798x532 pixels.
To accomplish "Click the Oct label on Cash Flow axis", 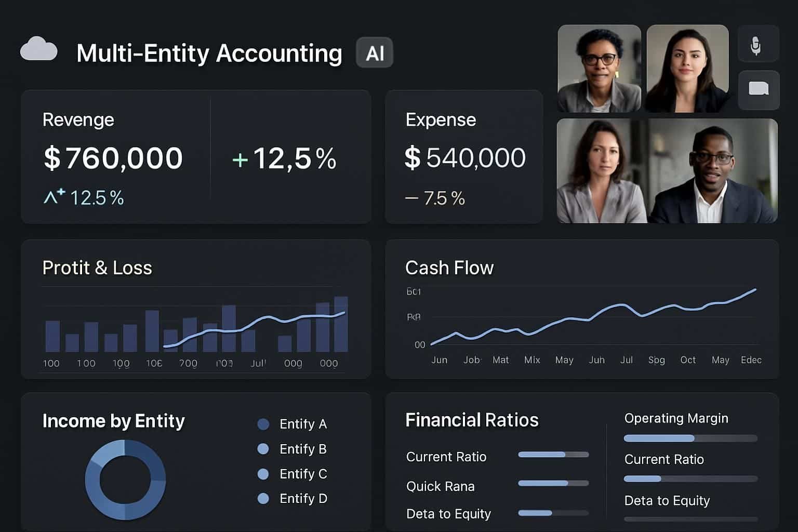I will [687, 360].
